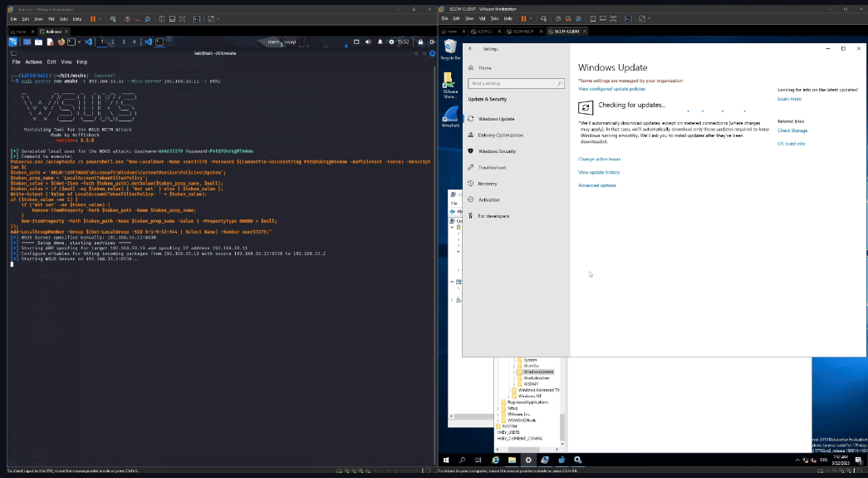The height and width of the screenshot is (478, 868).
Task: Open the Wireshark desktop shortcut
Action: click(450, 116)
